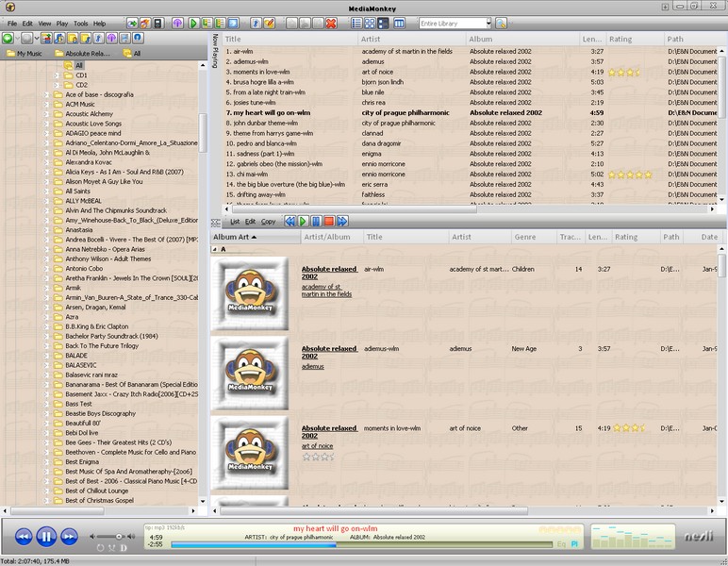Click the art of noice artist link
Screen dimensions: 728x566
coord(317,446)
